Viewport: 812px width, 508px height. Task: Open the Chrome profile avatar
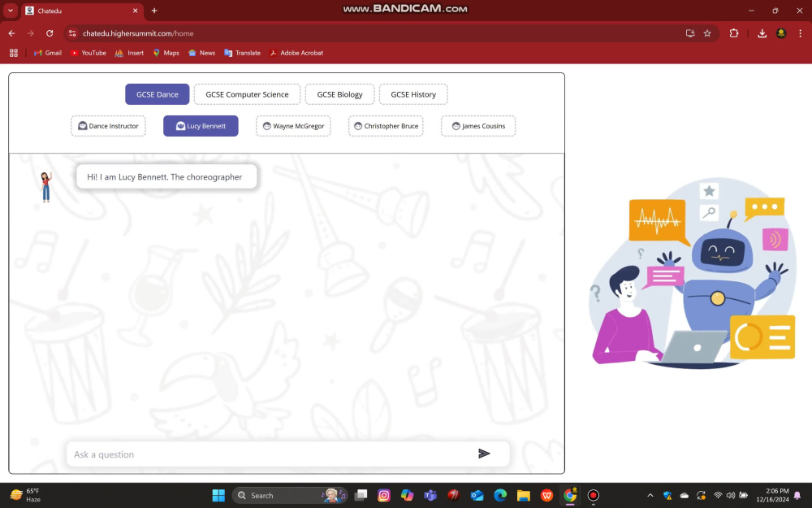click(x=781, y=33)
